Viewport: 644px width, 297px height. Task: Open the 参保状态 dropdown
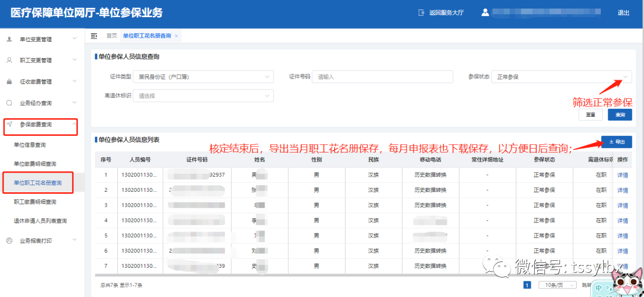[x=561, y=77]
